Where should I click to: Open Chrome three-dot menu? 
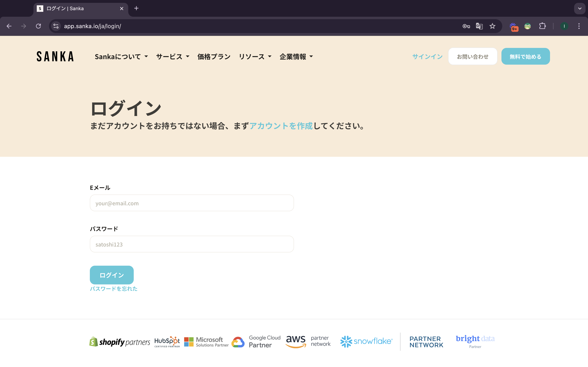[x=579, y=26]
